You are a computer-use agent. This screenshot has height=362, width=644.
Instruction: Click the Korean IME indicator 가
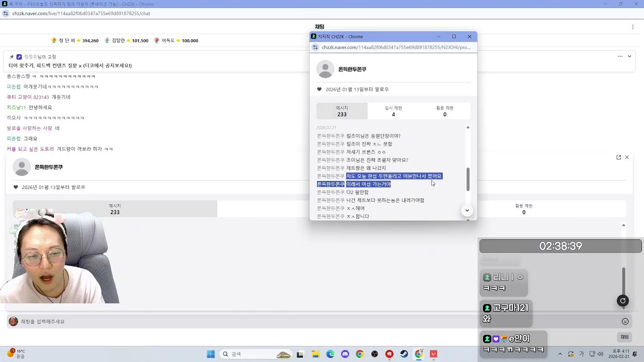(x=582, y=354)
